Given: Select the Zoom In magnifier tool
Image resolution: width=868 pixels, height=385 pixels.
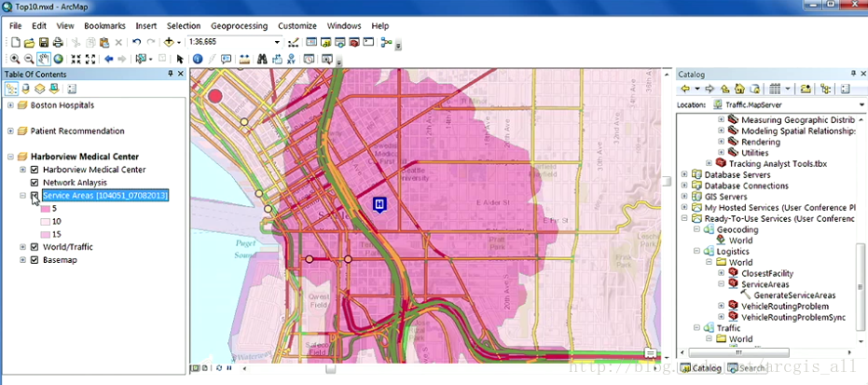Looking at the screenshot, I should pyautogui.click(x=15, y=59).
